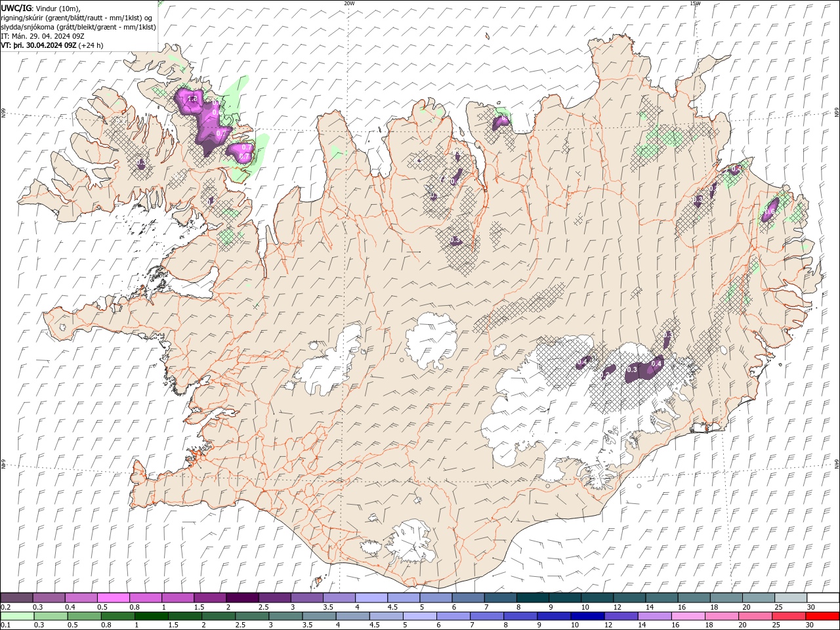840x630 pixels.
Task: Click the upper legend swatch labeled 7
Action: pyautogui.click(x=500, y=598)
